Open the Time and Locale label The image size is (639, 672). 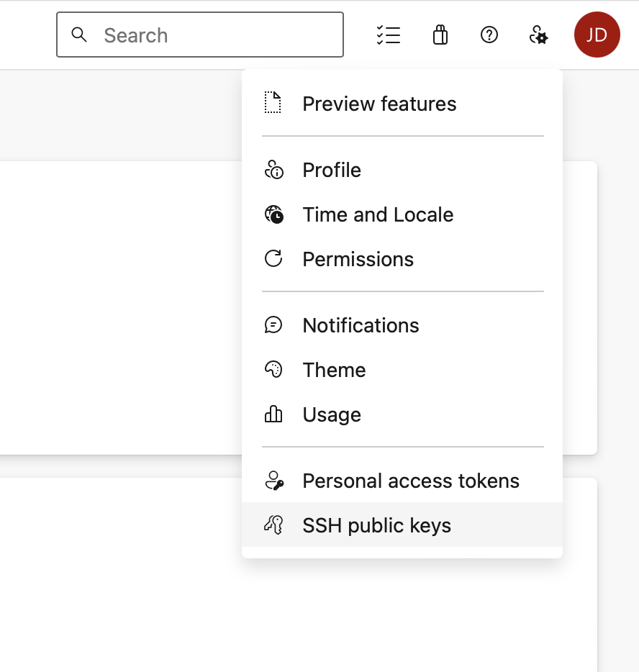[x=378, y=214]
